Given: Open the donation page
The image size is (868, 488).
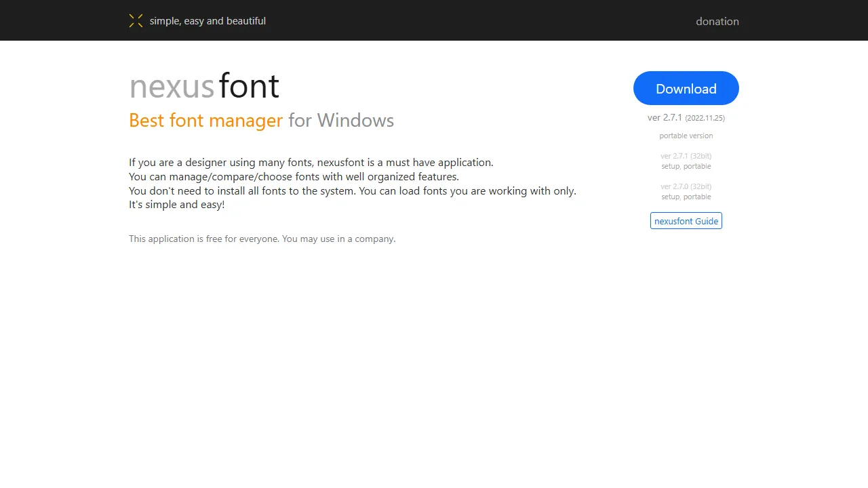Looking at the screenshot, I should pos(717,21).
